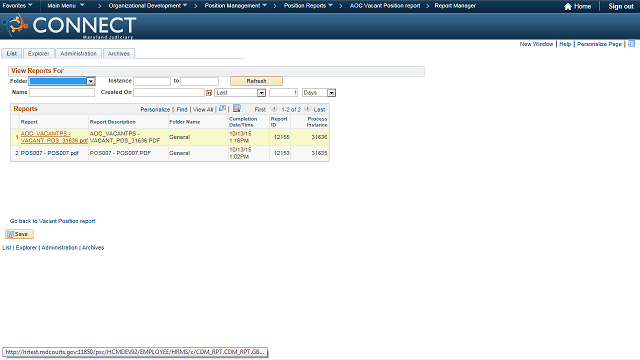Click the page settings icon beside Personalize Page
The height and width of the screenshot is (360, 640).
click(x=631, y=44)
